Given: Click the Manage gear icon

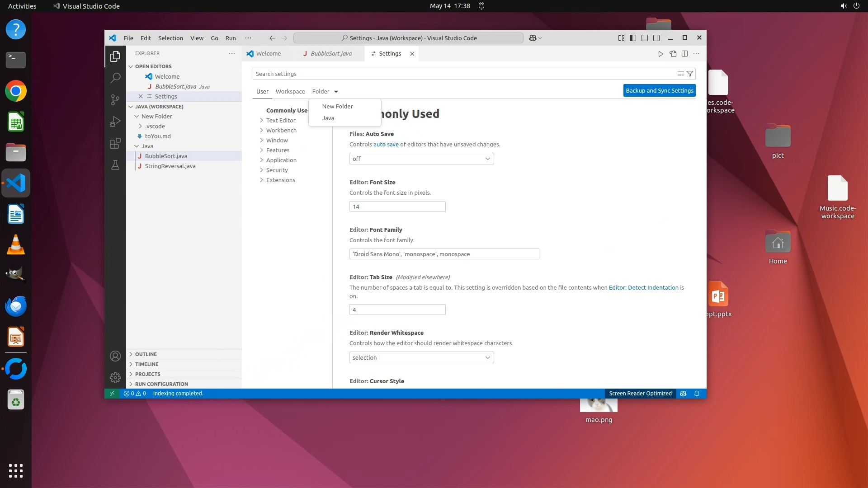Looking at the screenshot, I should (115, 377).
